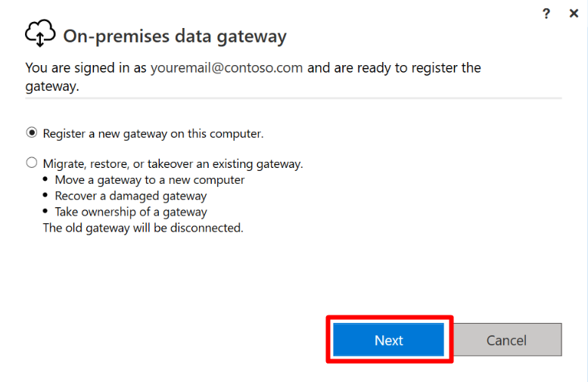Click "Recover a damaged gateway" text

[131, 196]
